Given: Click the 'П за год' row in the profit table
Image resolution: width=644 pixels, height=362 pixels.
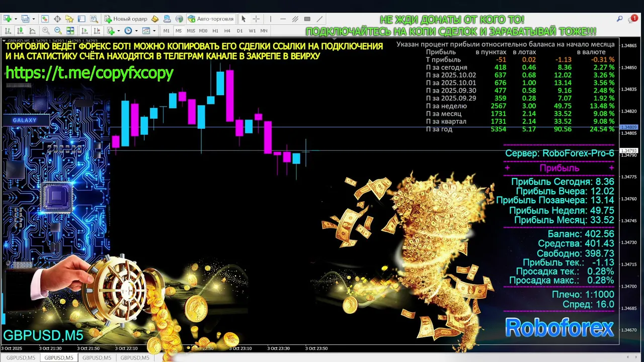Looking at the screenshot, I should 520,129.
